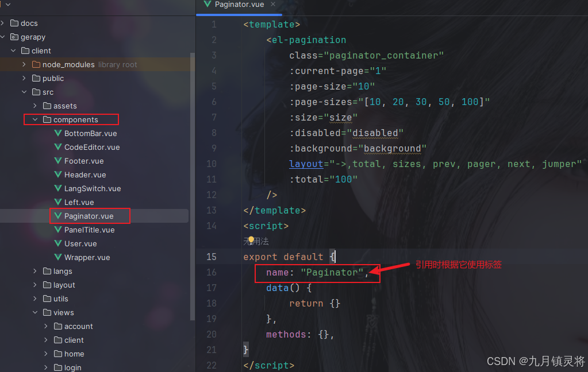Expand the utils folder chevron
The height and width of the screenshot is (372, 588).
(35, 299)
